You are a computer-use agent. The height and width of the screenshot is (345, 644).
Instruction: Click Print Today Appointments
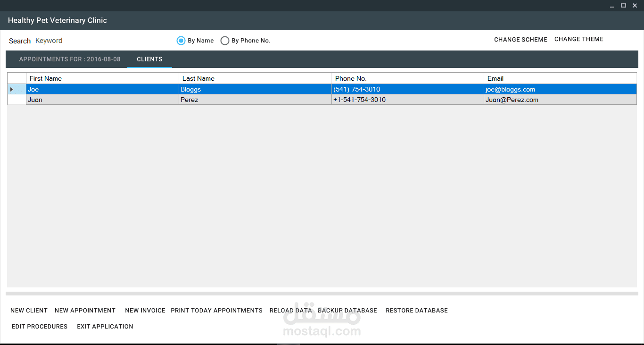(216, 311)
